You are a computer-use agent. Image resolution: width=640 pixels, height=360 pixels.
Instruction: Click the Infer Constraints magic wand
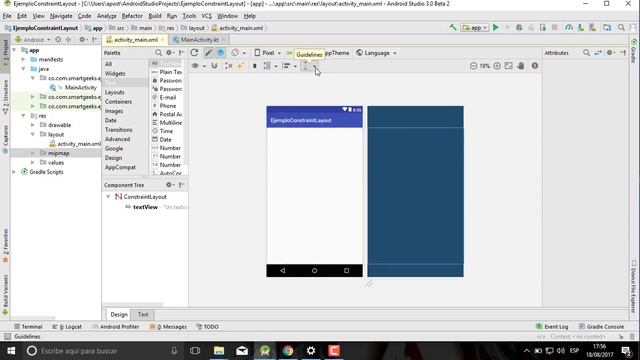pyautogui.click(x=240, y=66)
